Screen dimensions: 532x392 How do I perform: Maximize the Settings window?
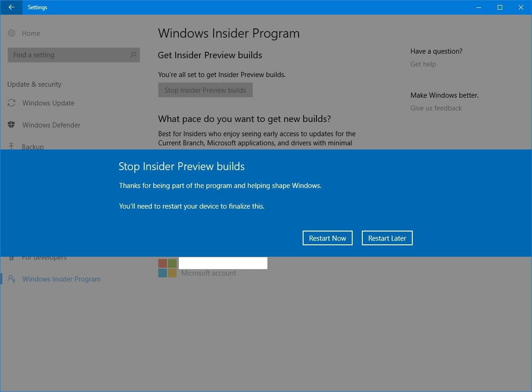(500, 7)
